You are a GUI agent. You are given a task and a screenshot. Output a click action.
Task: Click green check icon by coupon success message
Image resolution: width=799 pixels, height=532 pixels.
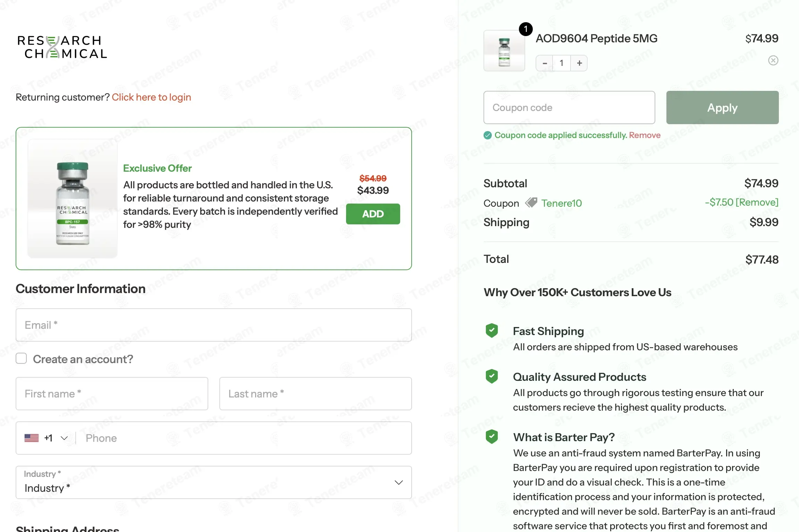(488, 135)
